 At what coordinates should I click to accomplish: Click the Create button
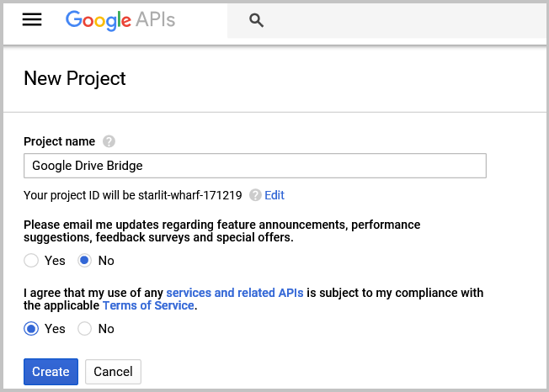point(51,372)
